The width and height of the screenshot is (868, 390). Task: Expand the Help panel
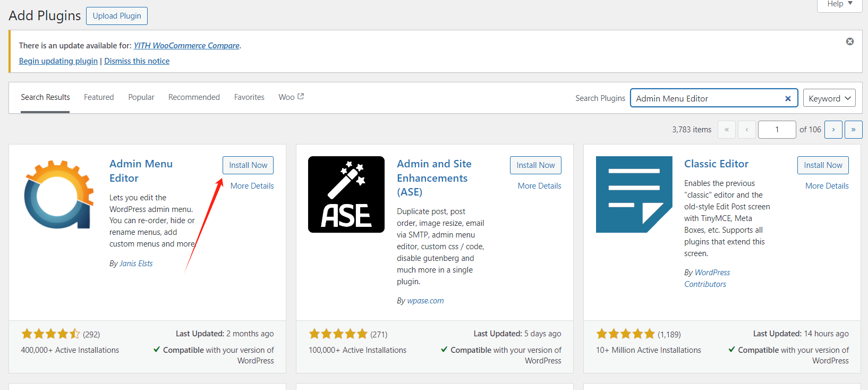839,4
